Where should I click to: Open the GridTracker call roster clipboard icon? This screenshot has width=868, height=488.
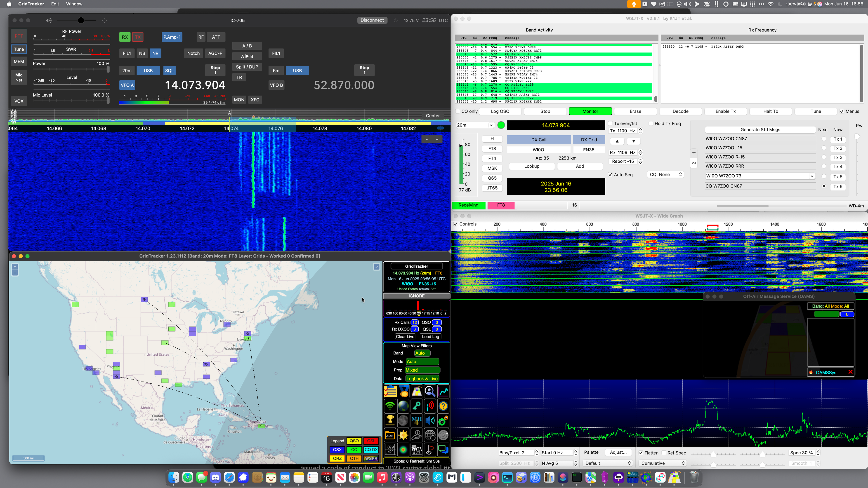click(390, 392)
